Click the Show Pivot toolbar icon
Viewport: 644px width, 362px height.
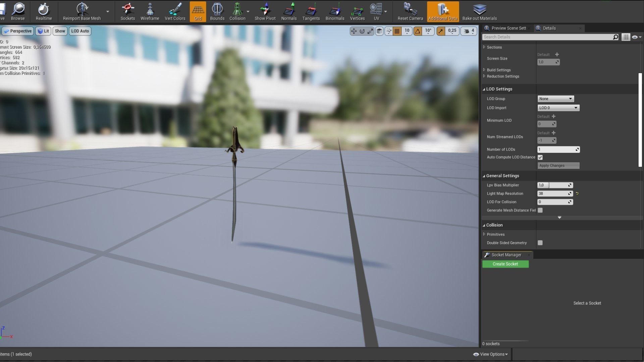point(265,11)
